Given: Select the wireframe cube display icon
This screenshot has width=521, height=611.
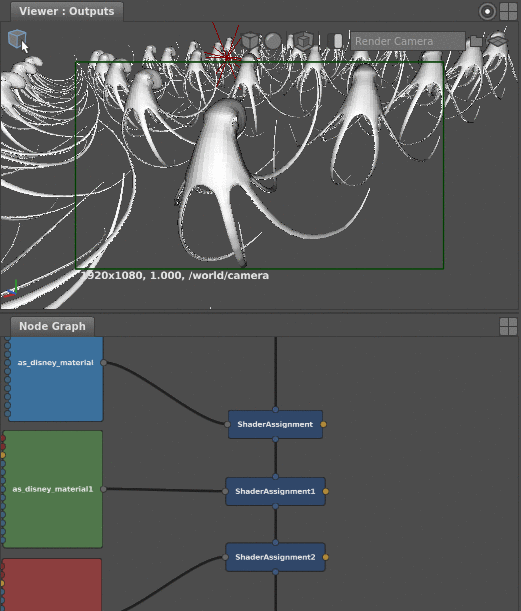Looking at the screenshot, I should click(250, 41).
